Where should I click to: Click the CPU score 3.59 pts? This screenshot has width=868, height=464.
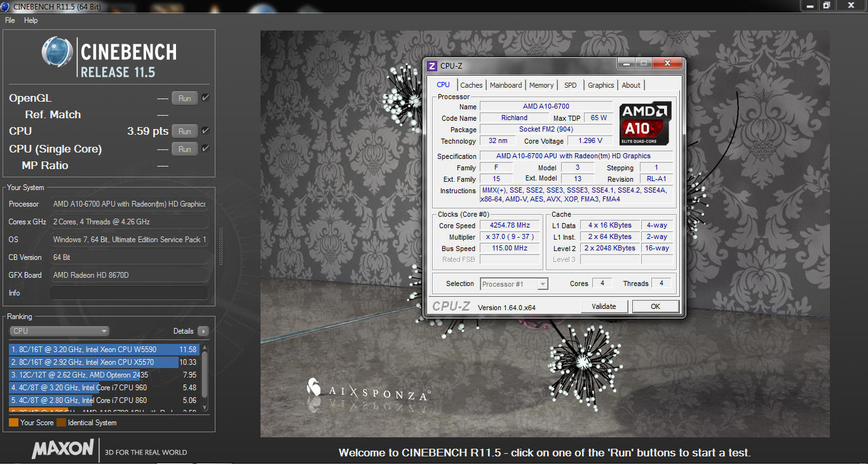tap(147, 132)
